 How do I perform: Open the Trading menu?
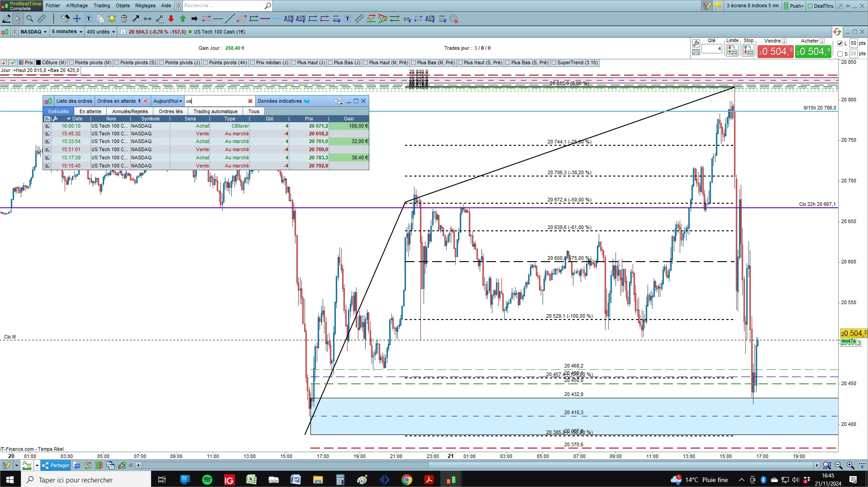click(x=102, y=5)
